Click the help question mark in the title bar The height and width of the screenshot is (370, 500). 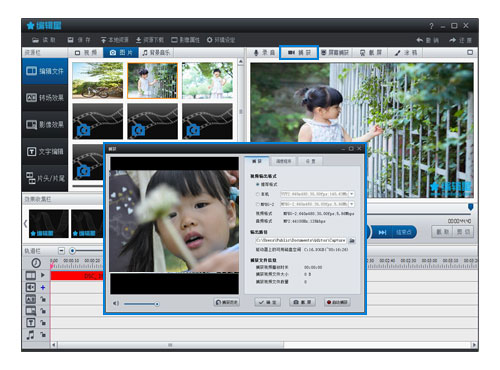431,26
